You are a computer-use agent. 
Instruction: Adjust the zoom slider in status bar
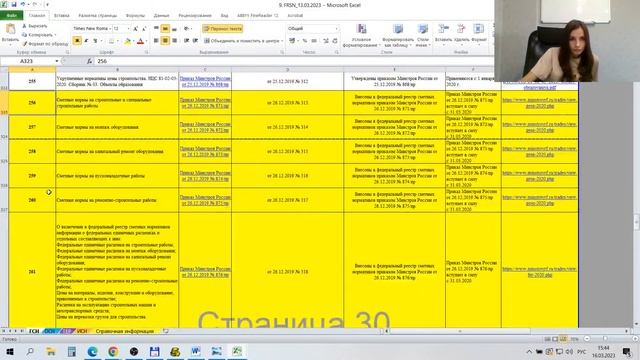[605, 339]
